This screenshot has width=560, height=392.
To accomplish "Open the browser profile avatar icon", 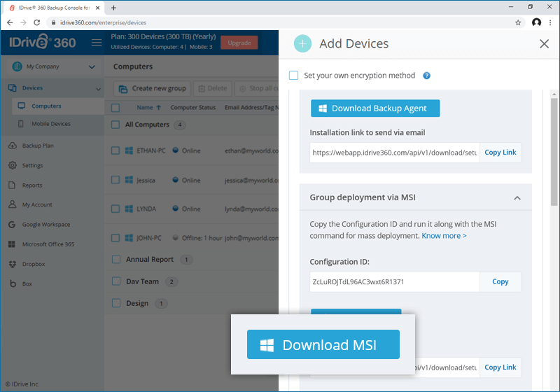I will pyautogui.click(x=536, y=22).
